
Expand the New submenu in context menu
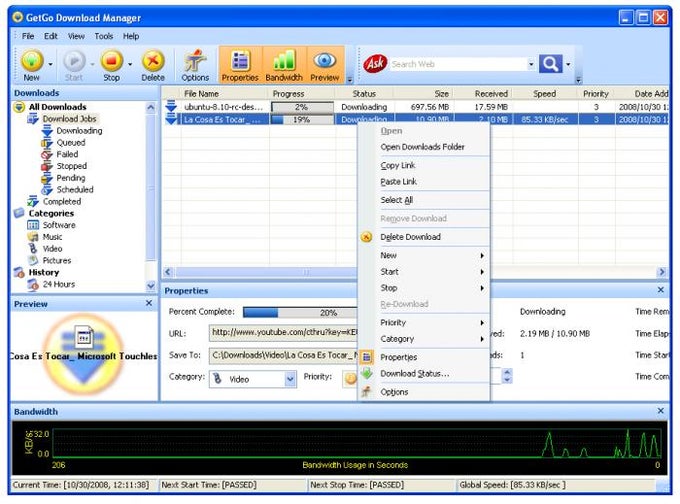point(424,255)
